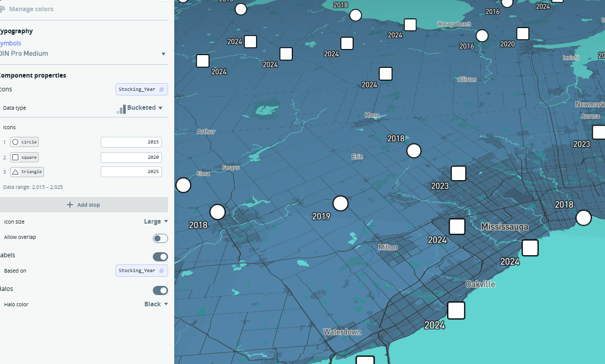Select the triangle symbol for bucket 3

(x=27, y=172)
